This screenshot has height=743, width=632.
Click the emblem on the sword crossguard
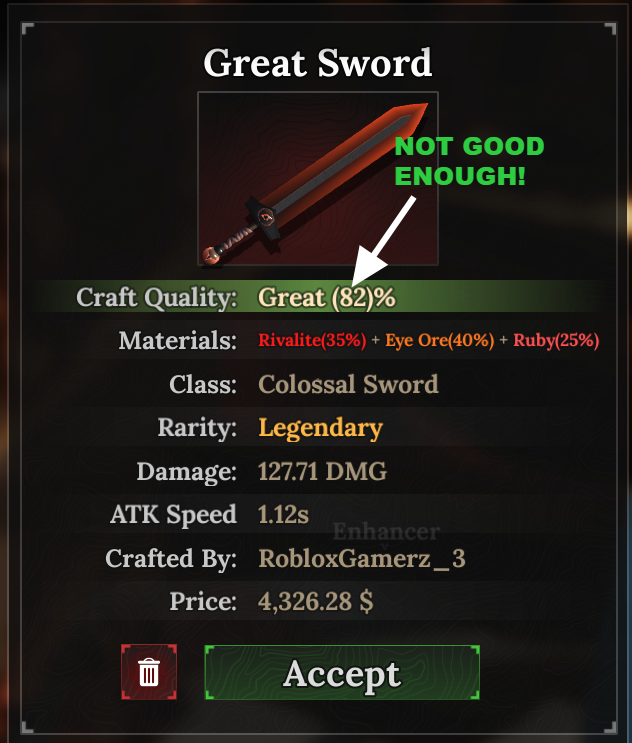(266, 217)
